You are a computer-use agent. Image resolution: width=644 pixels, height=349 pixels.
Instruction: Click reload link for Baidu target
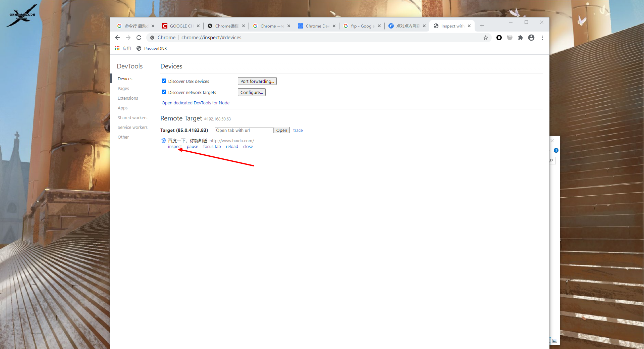pyautogui.click(x=232, y=147)
